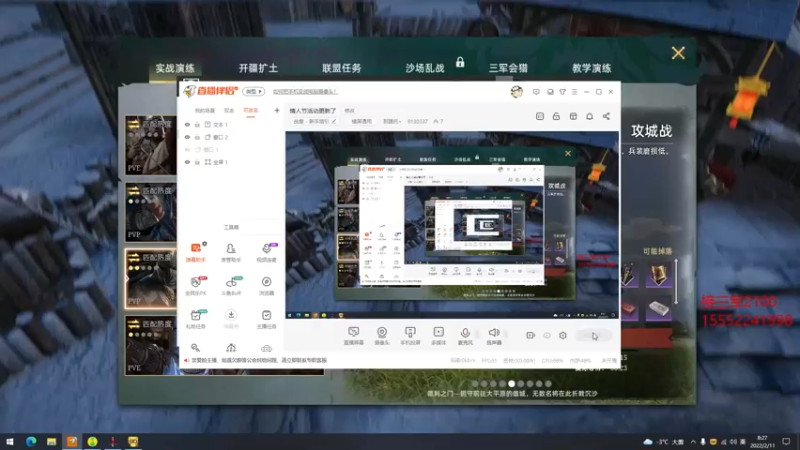This screenshot has width=800, height=450.
Task: Open the 浏览器 browser tool
Action: coord(266,286)
